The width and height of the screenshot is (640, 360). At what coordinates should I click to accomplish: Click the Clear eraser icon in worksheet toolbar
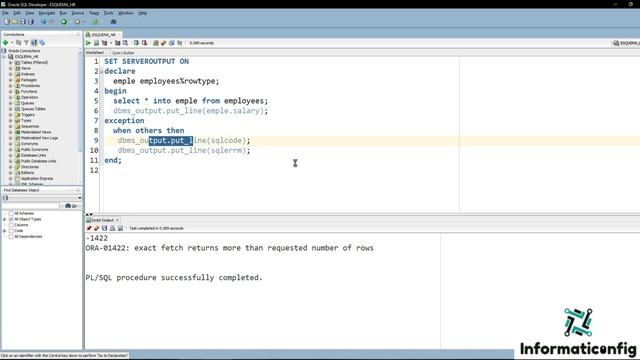pos(164,43)
